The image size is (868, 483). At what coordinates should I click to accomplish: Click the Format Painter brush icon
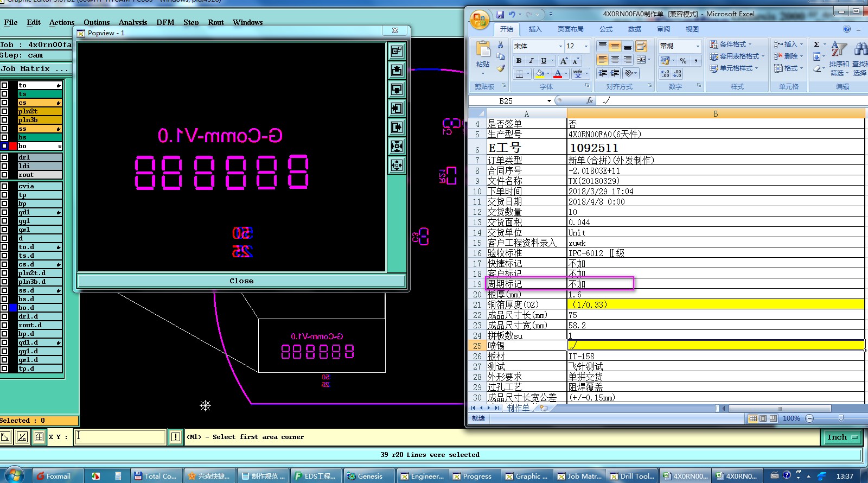(501, 69)
